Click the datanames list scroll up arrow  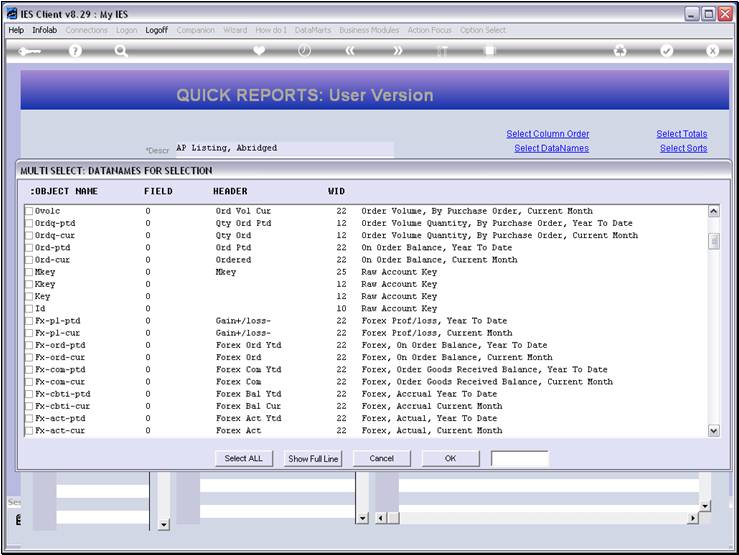click(x=714, y=211)
